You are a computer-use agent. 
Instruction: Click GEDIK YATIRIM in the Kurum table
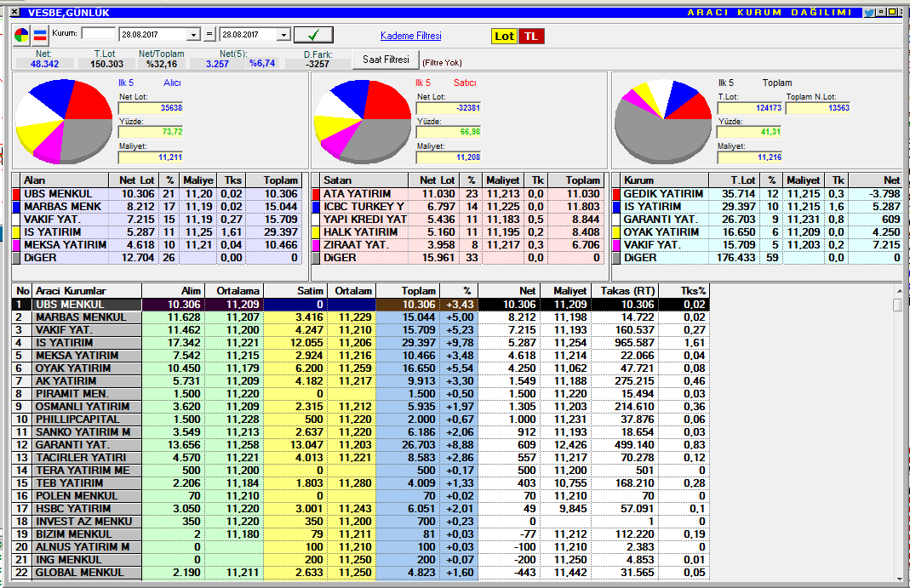click(663, 194)
